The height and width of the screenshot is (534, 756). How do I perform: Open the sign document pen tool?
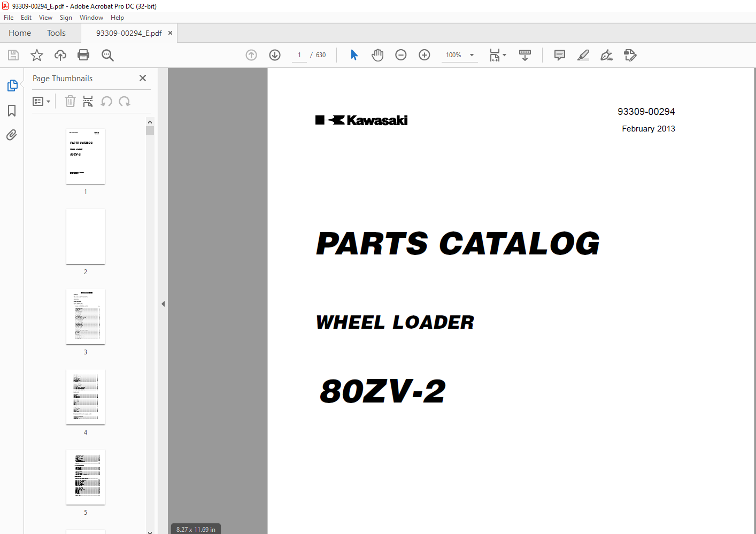606,55
